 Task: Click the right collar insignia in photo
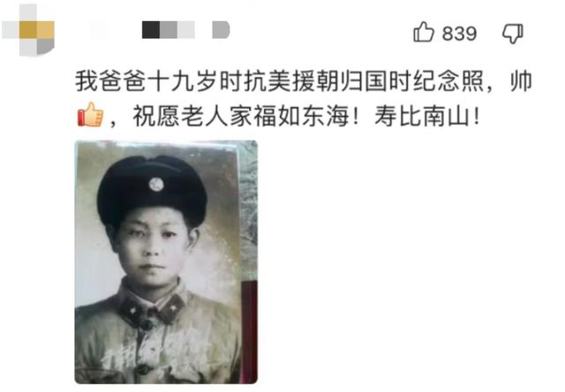tap(173, 306)
